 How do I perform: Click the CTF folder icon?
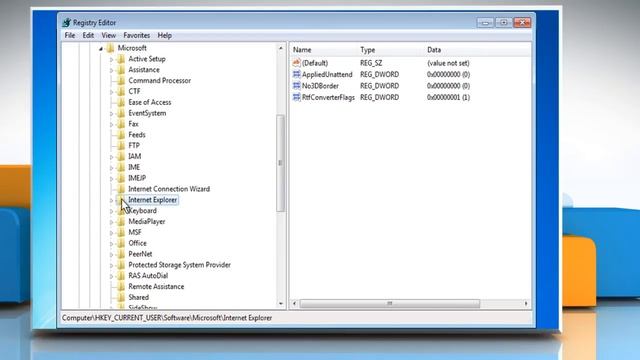(121, 91)
